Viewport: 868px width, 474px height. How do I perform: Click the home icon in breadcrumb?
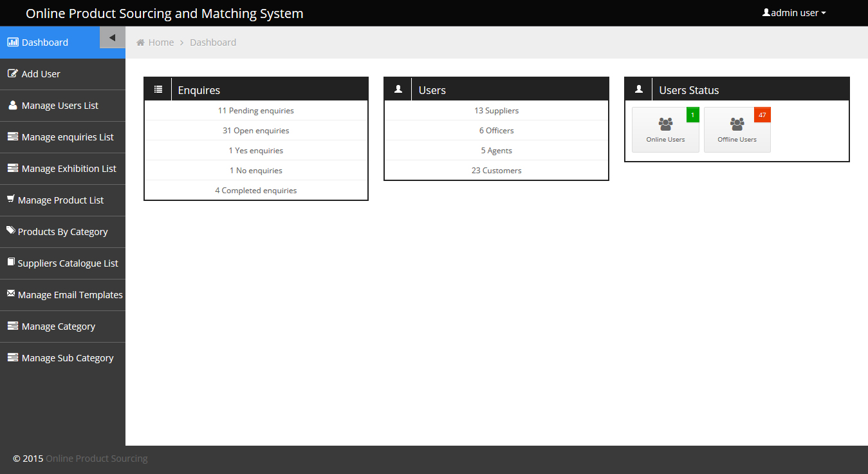(x=140, y=43)
